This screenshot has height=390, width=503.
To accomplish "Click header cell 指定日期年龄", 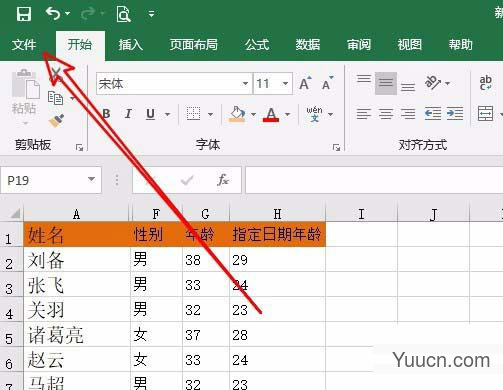I will [277, 234].
